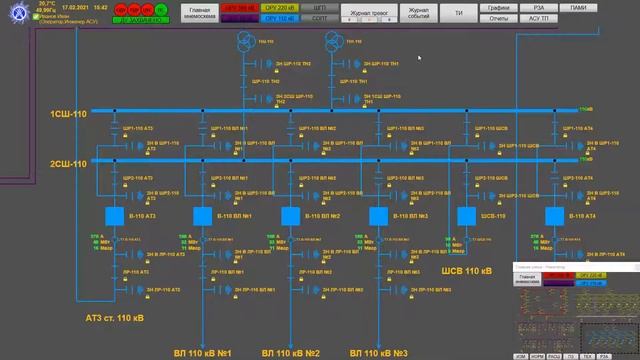
Task: Click the ЗН ШР-110 ТН1 grounding switch
Action: [351, 64]
